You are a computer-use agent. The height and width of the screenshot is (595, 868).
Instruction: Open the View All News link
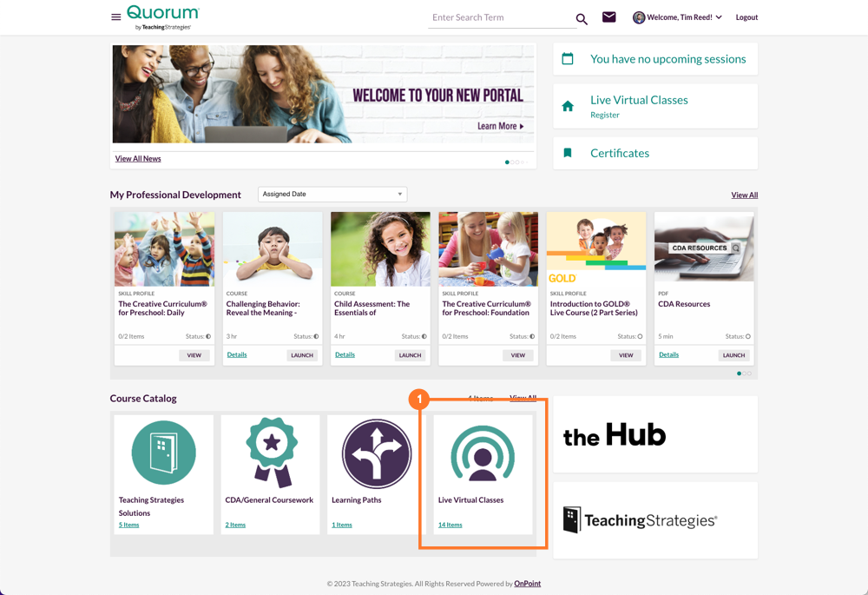138,159
